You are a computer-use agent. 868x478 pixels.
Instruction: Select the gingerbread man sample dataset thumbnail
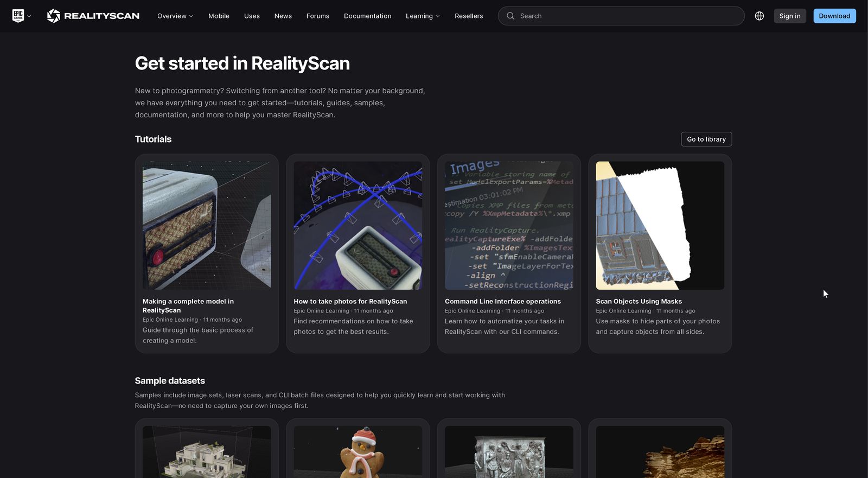click(x=358, y=451)
